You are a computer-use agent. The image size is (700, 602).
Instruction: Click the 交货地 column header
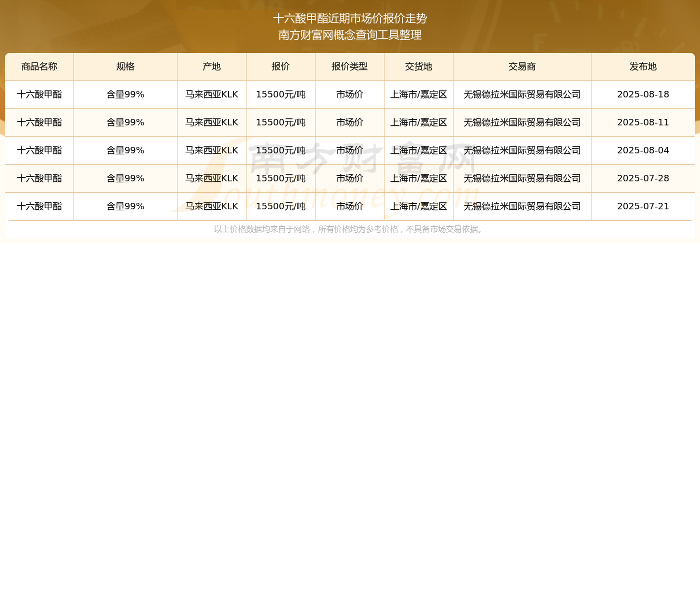pyautogui.click(x=419, y=66)
